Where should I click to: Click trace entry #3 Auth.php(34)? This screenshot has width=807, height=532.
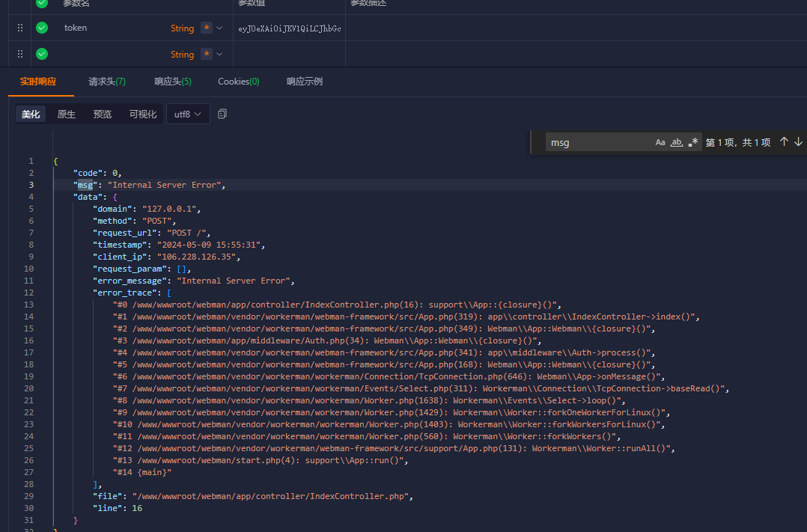click(327, 340)
